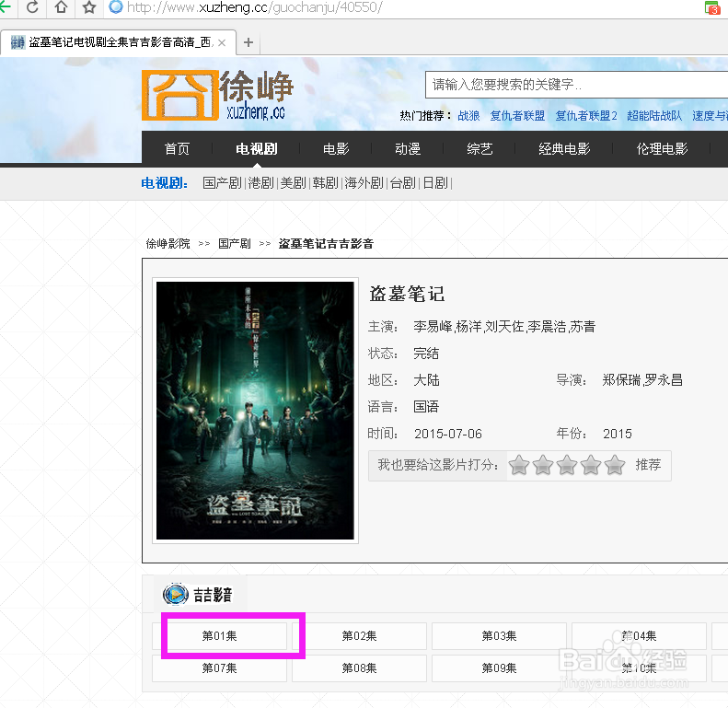Screen dimensions: 728x708
Task: Bookmark page with star icon
Action: tap(89, 7)
